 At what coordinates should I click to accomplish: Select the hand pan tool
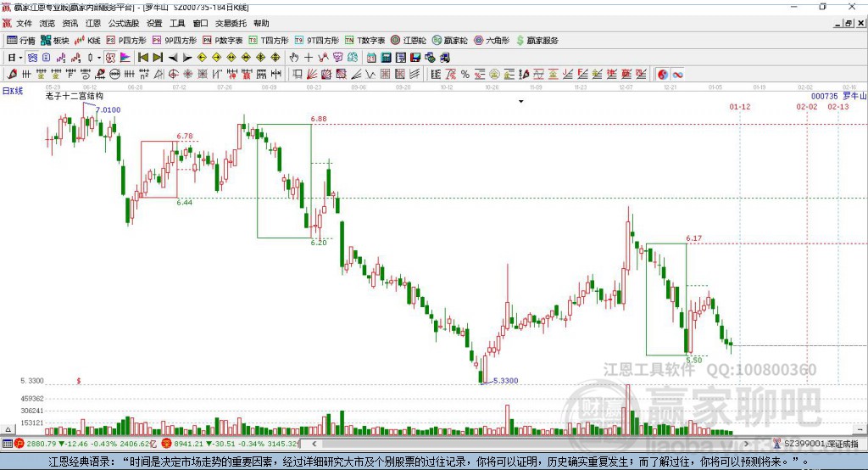[x=294, y=58]
